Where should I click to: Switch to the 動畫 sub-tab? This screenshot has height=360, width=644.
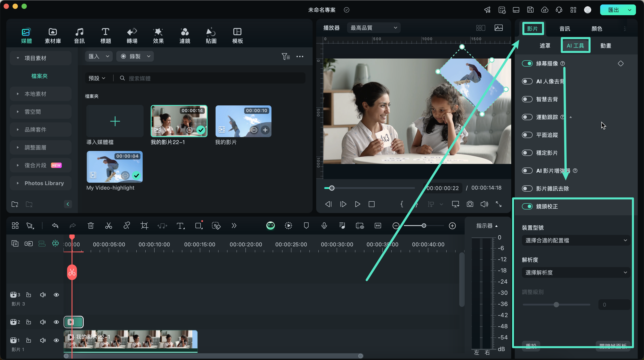606,46
